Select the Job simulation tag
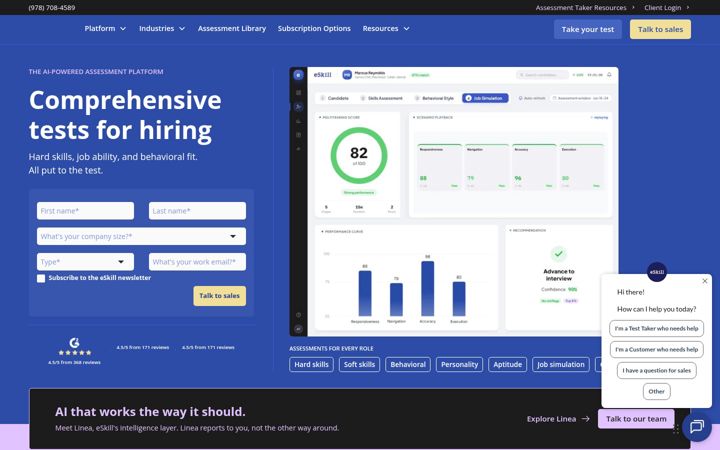Viewport: 720px width, 450px height. [561, 365]
